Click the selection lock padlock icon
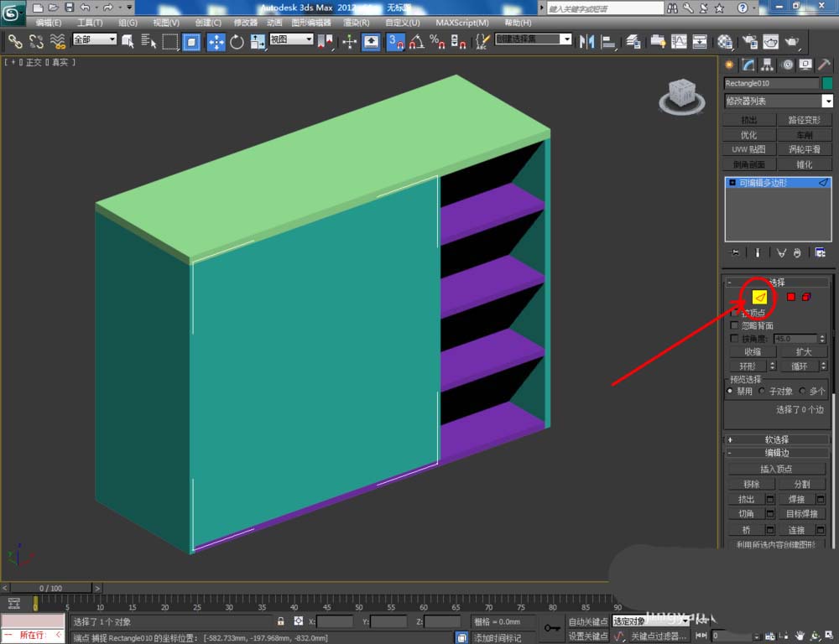839x644 pixels. tap(281, 621)
